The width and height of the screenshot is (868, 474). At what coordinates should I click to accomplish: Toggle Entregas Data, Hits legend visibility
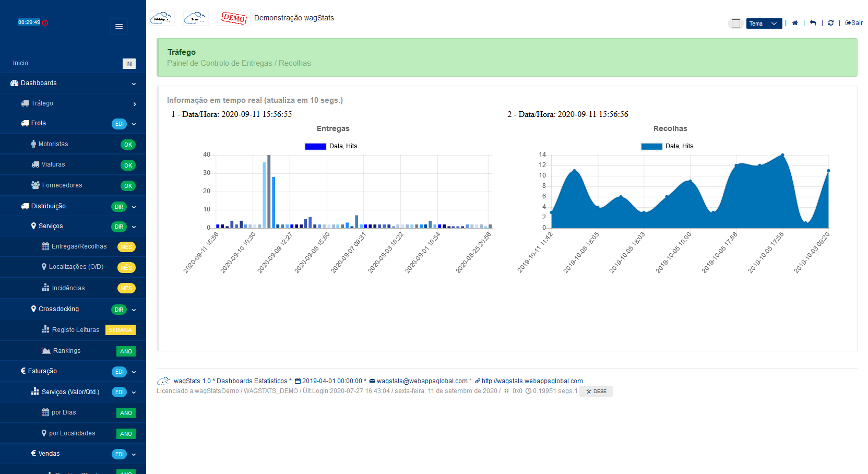(331, 146)
